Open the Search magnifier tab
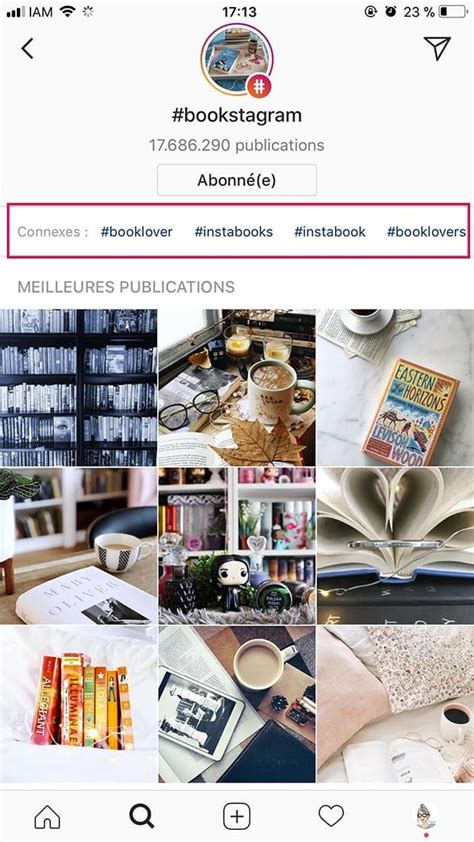This screenshot has height=842, width=474. (141, 817)
